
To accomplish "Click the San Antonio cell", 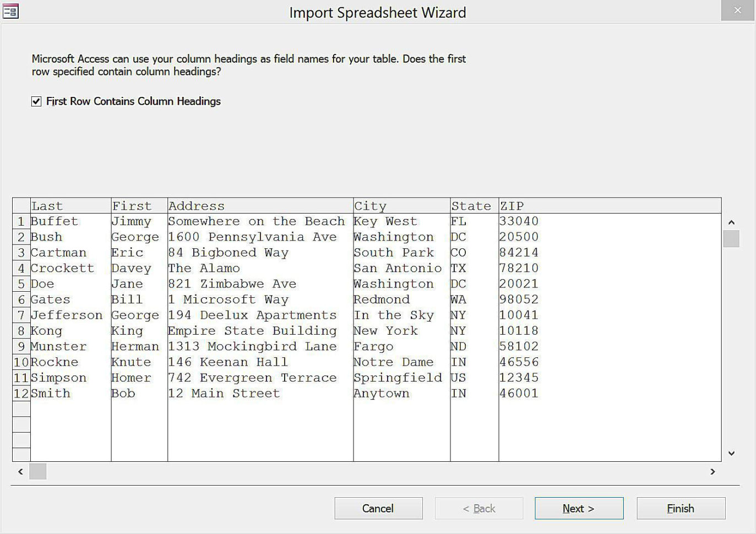I will coord(401,268).
